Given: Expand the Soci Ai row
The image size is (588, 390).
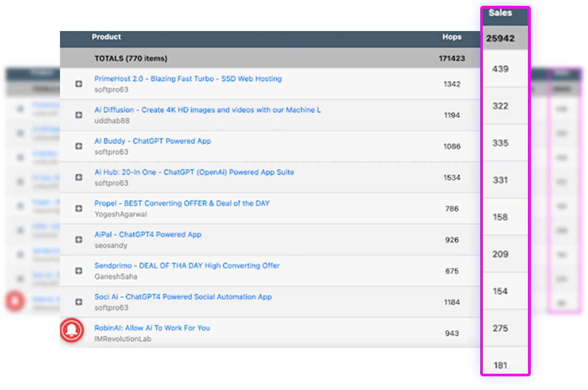Looking at the screenshot, I should [78, 302].
